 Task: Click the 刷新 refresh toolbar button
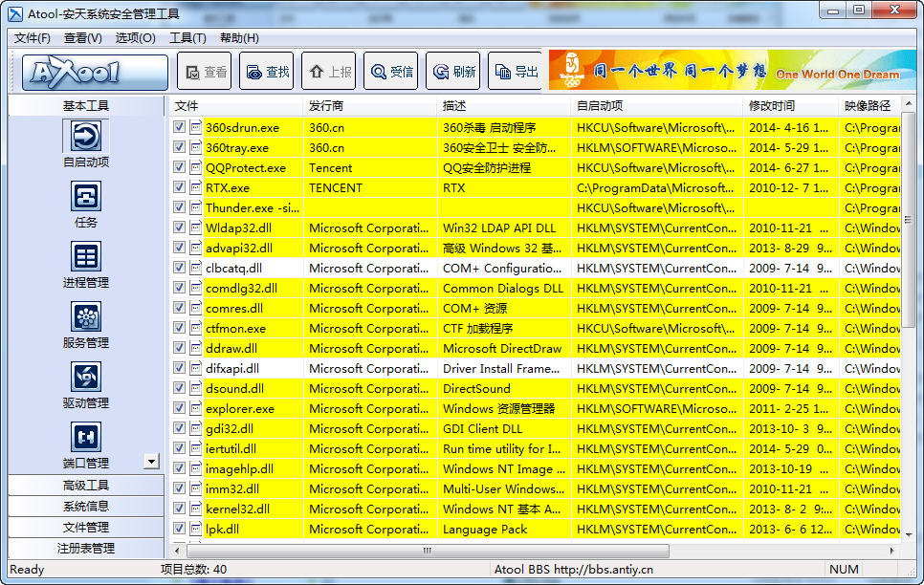tap(453, 72)
